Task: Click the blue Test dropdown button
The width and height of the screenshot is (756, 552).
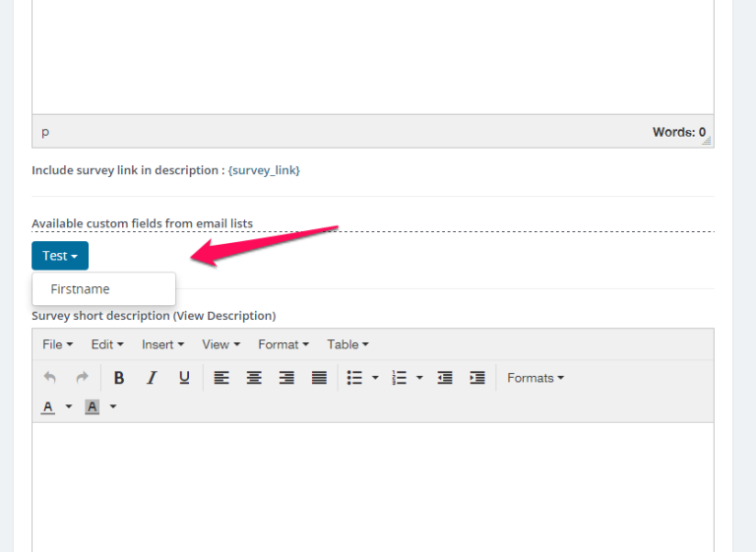Action: [x=60, y=256]
